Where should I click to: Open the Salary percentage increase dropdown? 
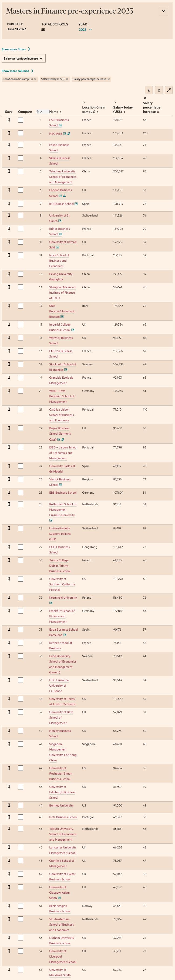pyautogui.click(x=23, y=58)
